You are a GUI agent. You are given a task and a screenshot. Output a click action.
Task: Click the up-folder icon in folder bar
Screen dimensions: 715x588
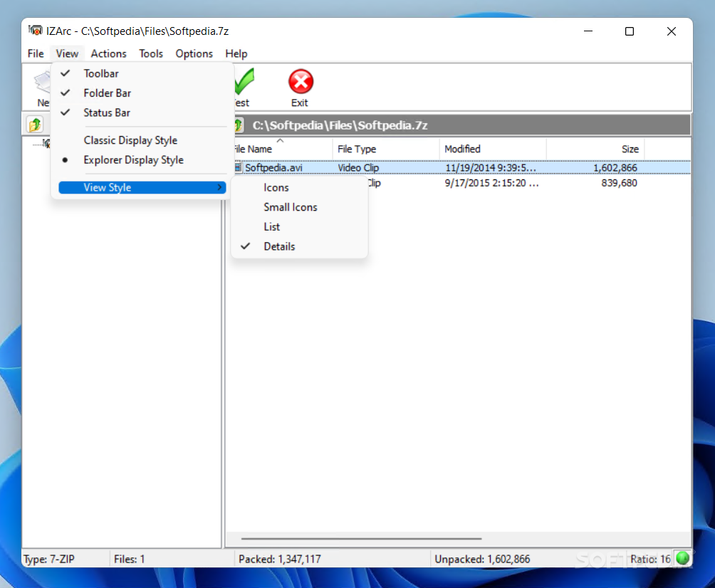coord(35,125)
